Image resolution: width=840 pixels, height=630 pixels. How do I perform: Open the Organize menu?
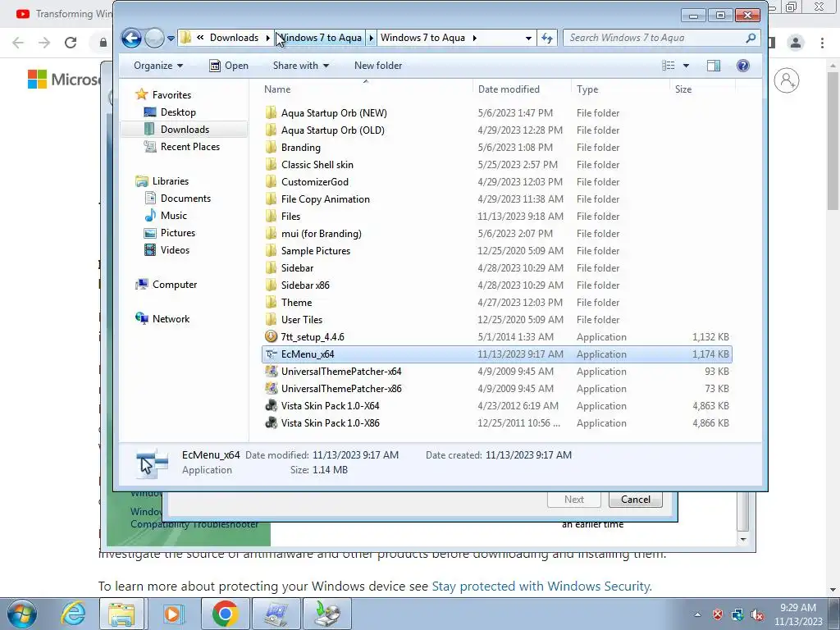coord(158,66)
